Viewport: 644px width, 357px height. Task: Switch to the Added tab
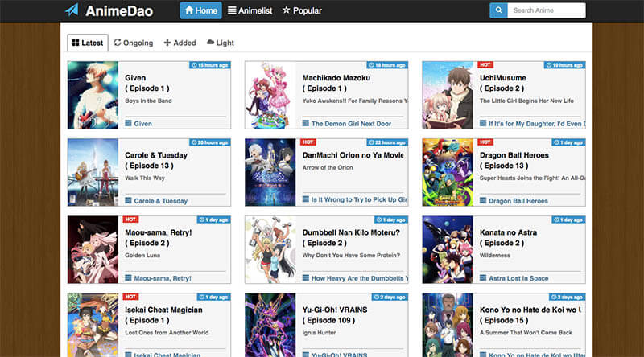click(180, 43)
